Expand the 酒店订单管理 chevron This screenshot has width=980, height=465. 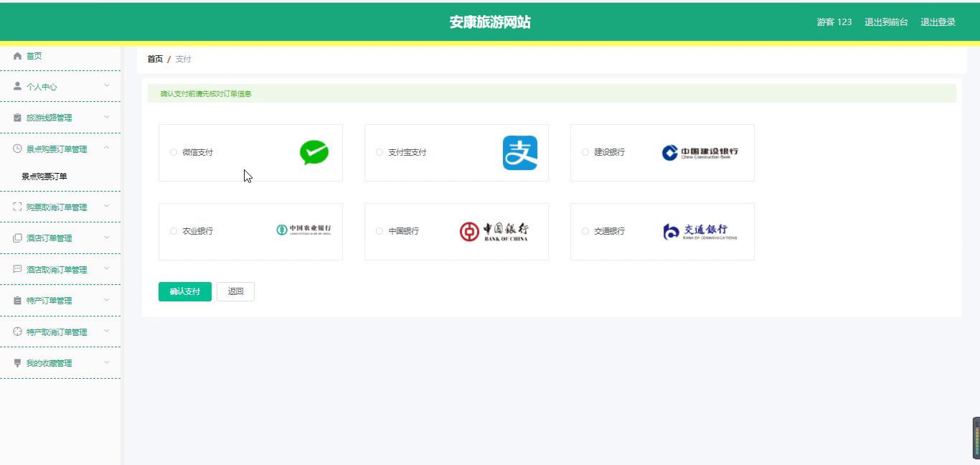click(x=107, y=238)
